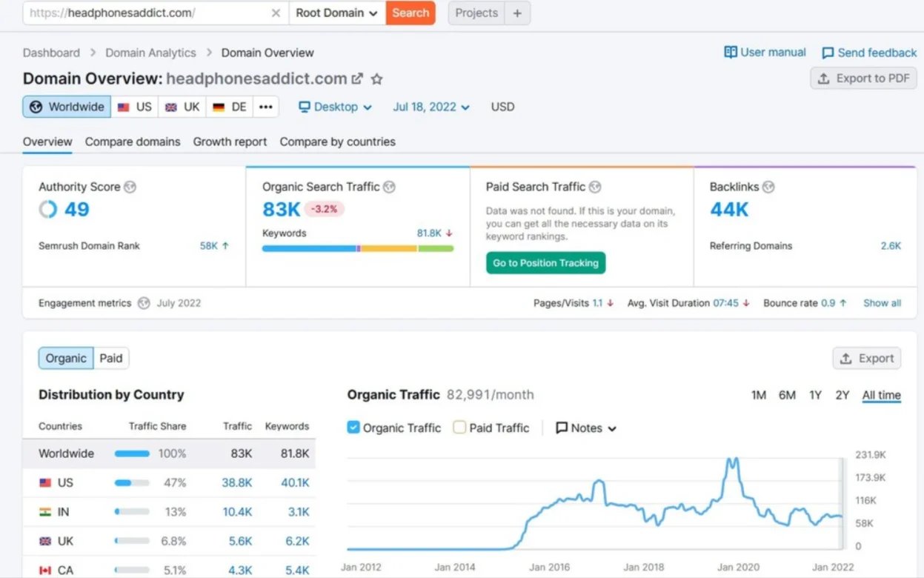Screen dimensions: 924x578
Task: Click the Backlinks info globe icon
Action: (768, 187)
